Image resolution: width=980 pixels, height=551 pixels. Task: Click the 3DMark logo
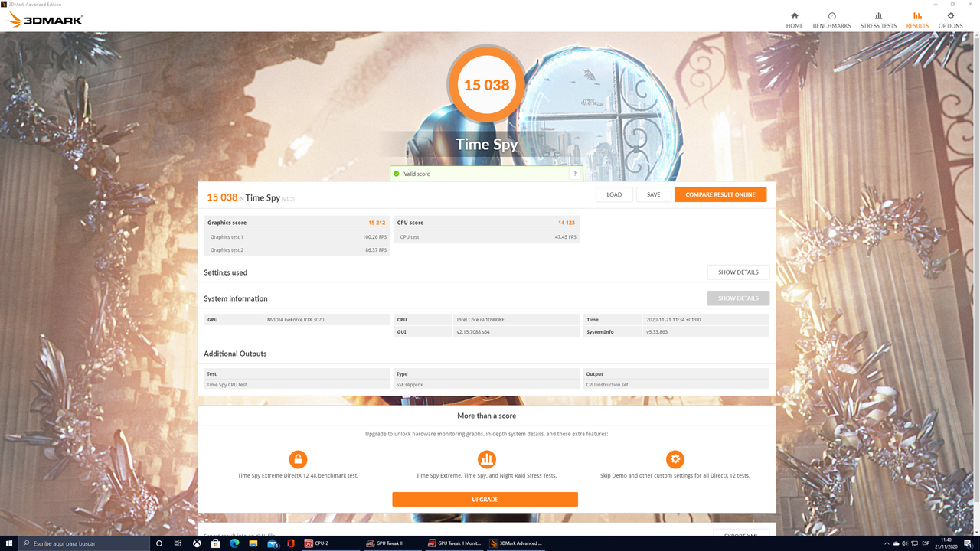[44, 20]
